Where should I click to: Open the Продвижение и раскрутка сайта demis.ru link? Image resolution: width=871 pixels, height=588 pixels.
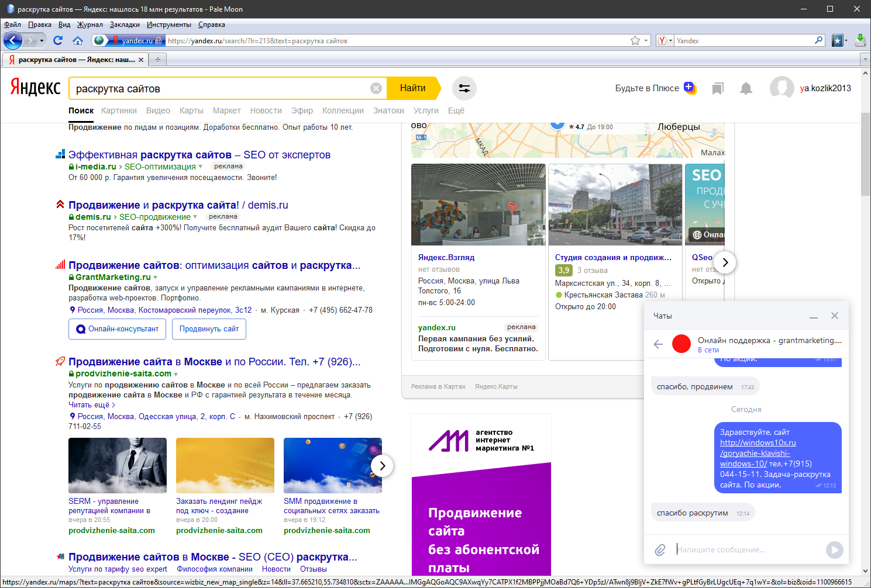pos(178,205)
